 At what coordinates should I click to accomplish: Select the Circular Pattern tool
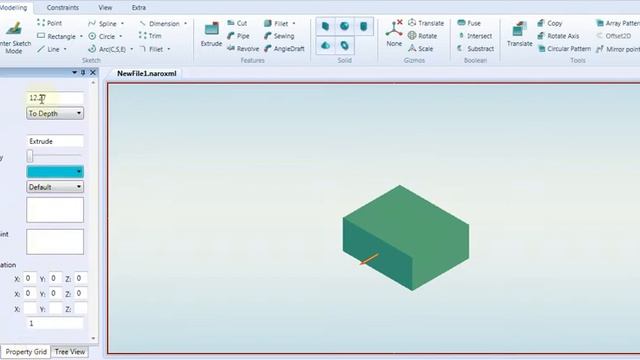point(564,49)
